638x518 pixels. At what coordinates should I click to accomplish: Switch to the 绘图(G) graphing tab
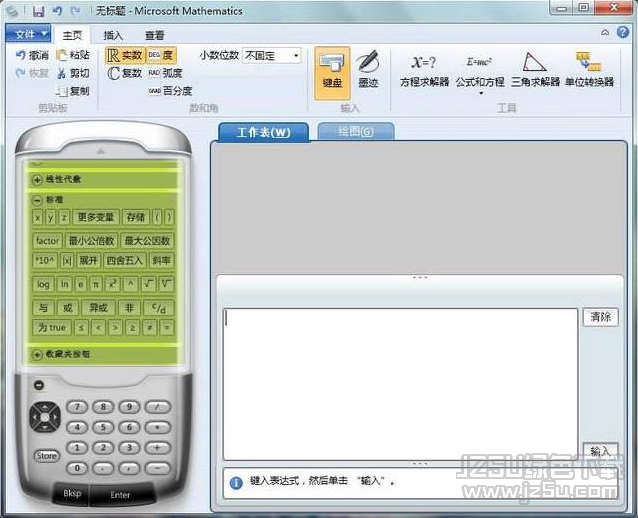(356, 131)
